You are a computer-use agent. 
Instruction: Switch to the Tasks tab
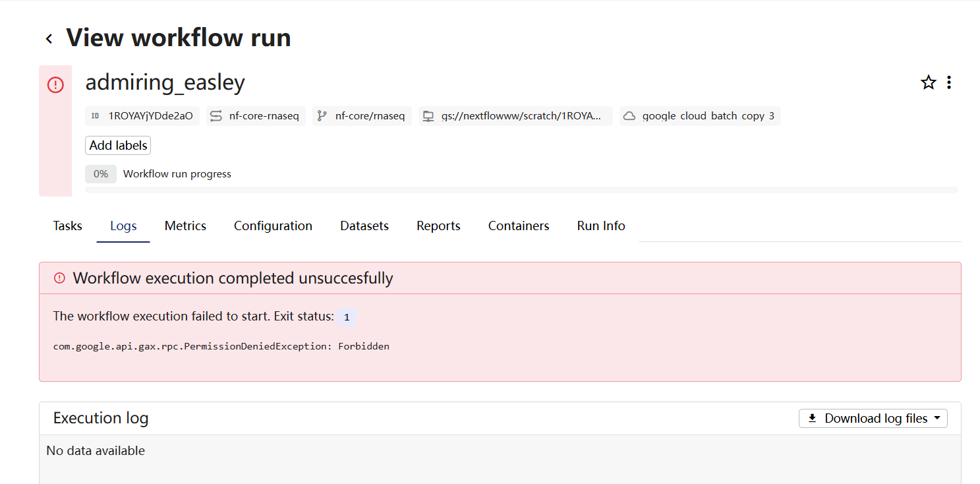point(68,226)
